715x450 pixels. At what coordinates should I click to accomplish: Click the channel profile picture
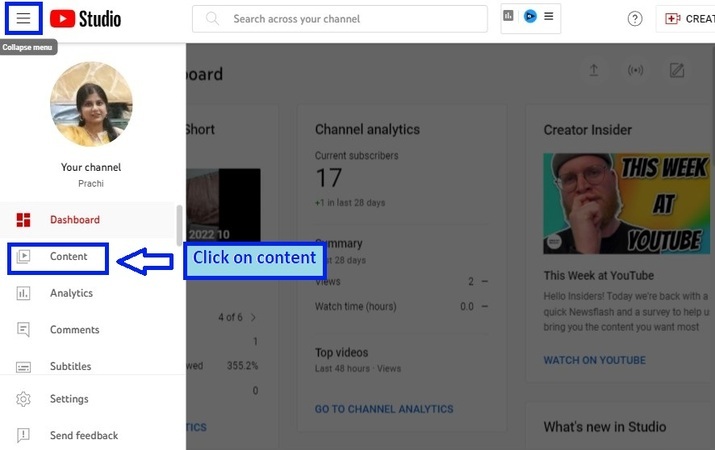tap(91, 104)
